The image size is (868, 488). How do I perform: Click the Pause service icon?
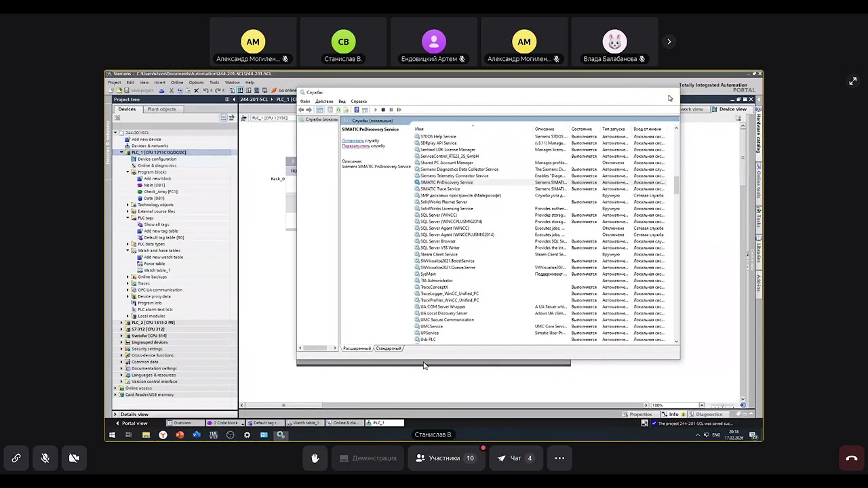[391, 110]
